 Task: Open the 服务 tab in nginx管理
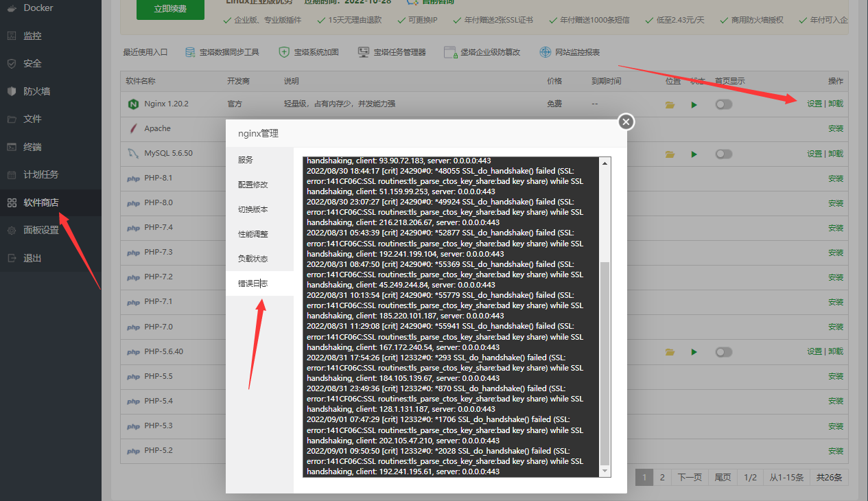259,160
